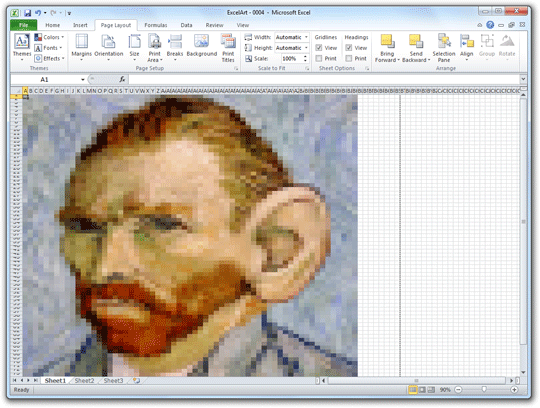Click the Undo icon
540x408 pixels.
(x=38, y=13)
